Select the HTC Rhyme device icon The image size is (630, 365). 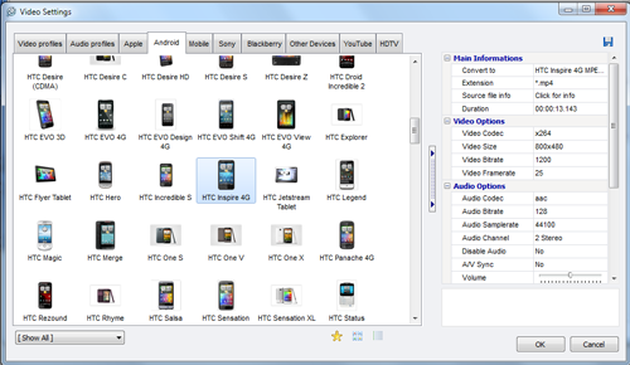pos(105,296)
